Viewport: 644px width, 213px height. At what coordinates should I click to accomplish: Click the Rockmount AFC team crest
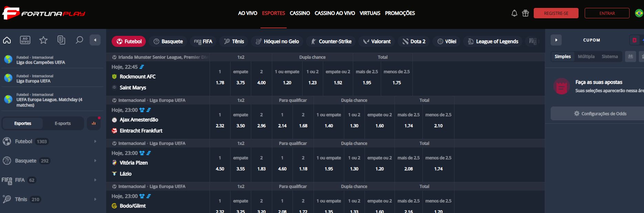click(114, 77)
